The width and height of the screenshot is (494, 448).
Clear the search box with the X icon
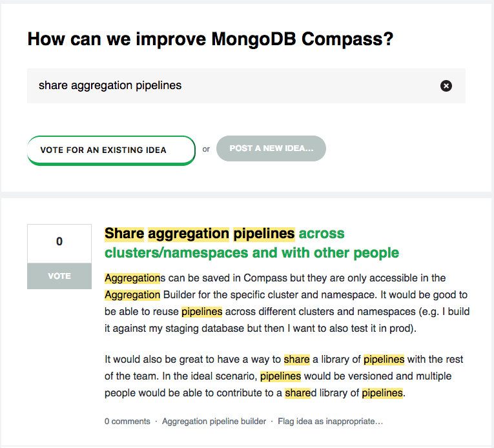tap(446, 86)
